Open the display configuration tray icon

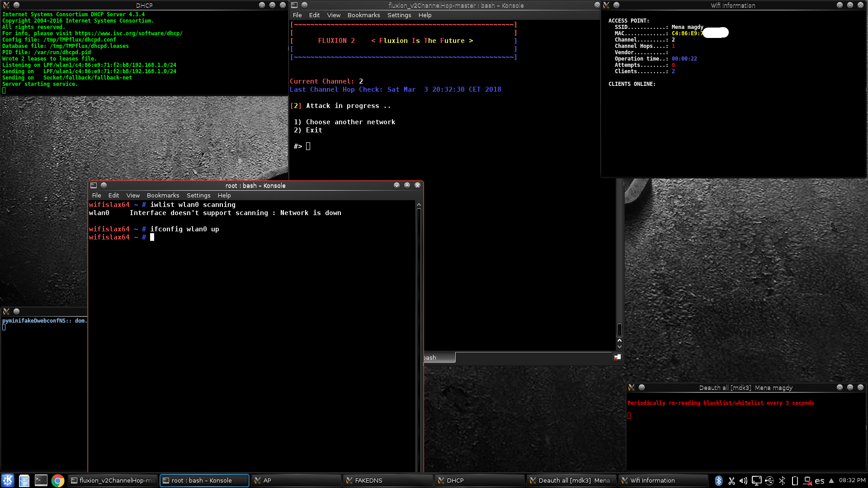[x=756, y=481]
